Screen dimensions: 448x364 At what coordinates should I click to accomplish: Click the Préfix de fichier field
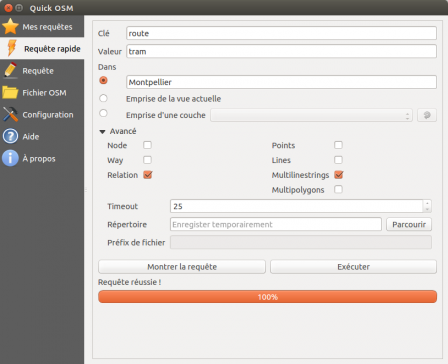[301, 242]
